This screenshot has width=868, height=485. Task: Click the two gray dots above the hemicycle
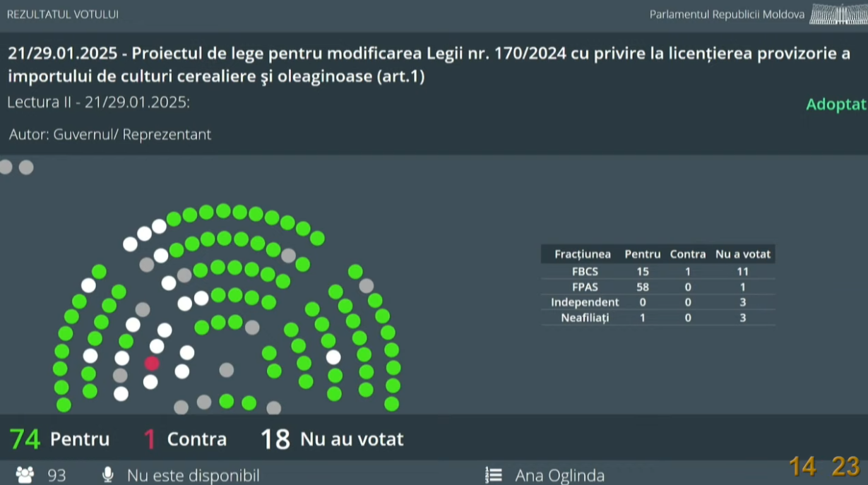click(16, 167)
